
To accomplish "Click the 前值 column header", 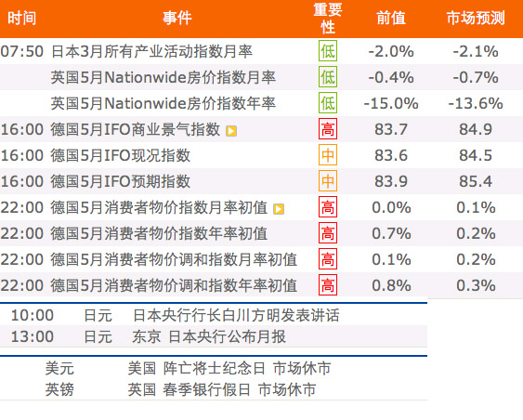I will click(x=391, y=18).
